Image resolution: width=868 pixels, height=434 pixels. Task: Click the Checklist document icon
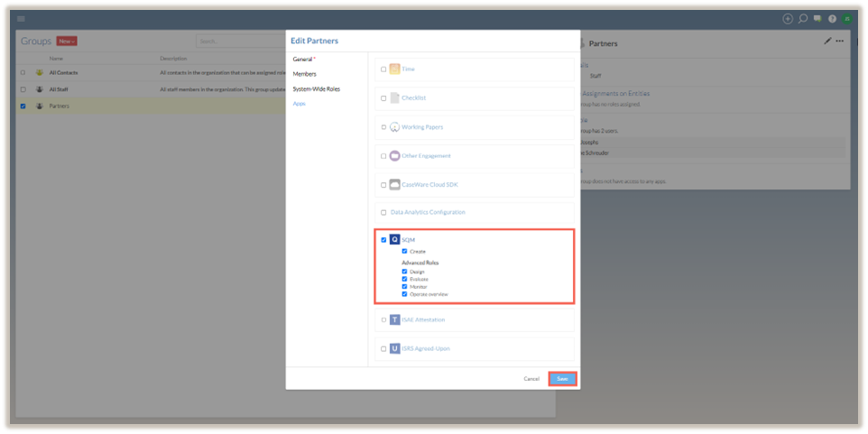tap(394, 98)
